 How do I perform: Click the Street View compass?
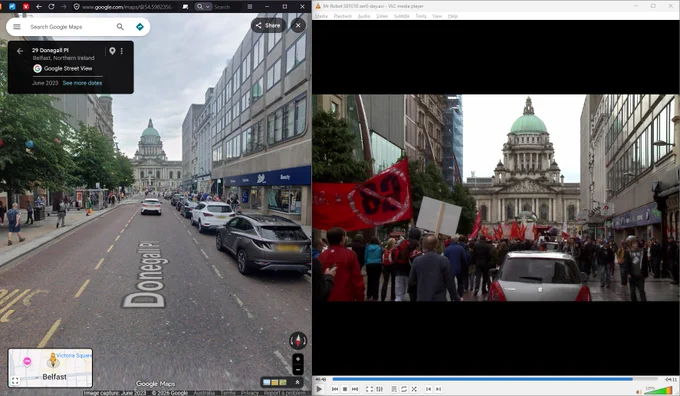298,340
